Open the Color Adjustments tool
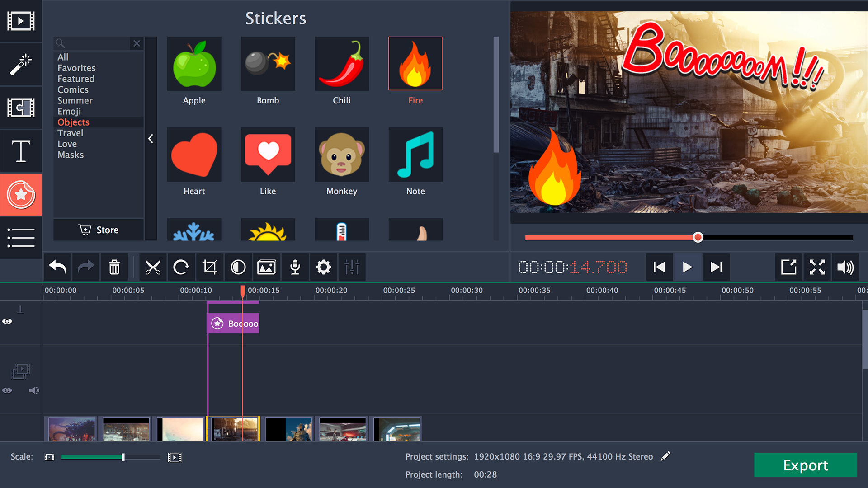Viewport: 868px width, 488px height. coord(238,267)
